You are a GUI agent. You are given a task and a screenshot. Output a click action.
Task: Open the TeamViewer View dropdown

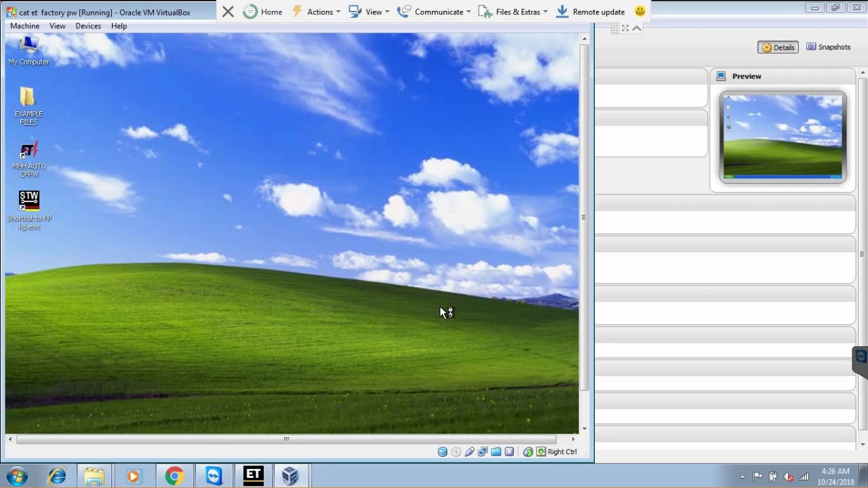369,12
